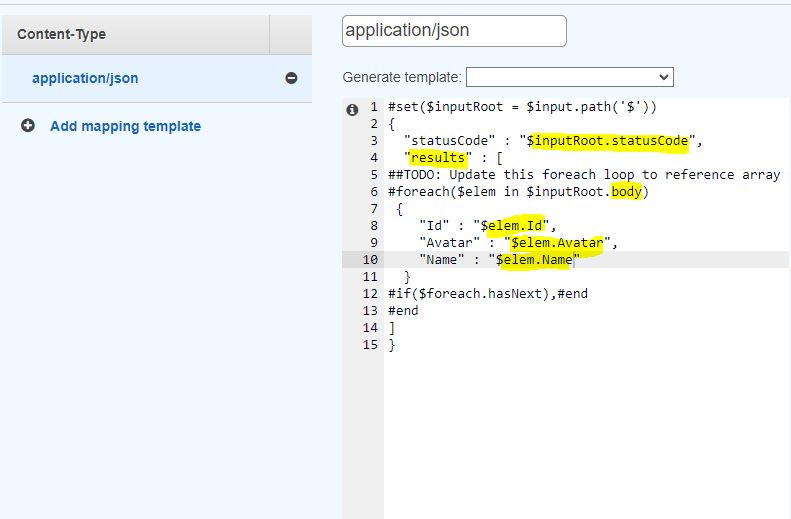Click the $elem.Name value on line 10
The height and width of the screenshot is (519, 791).
tap(534, 260)
